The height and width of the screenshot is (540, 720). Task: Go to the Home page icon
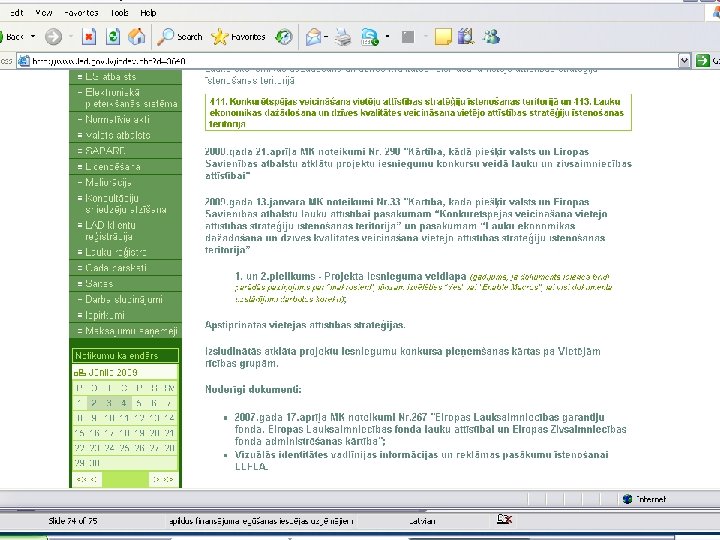[x=136, y=37]
